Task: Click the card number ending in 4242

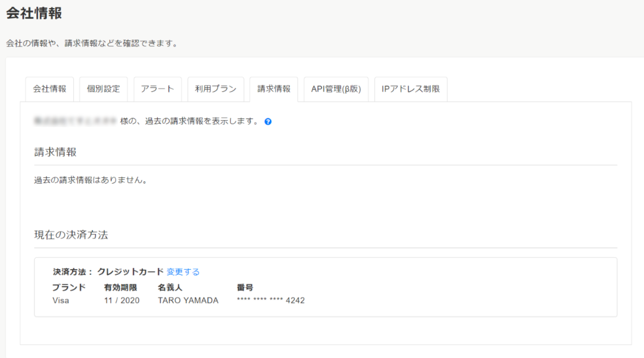Action: pyautogui.click(x=270, y=300)
